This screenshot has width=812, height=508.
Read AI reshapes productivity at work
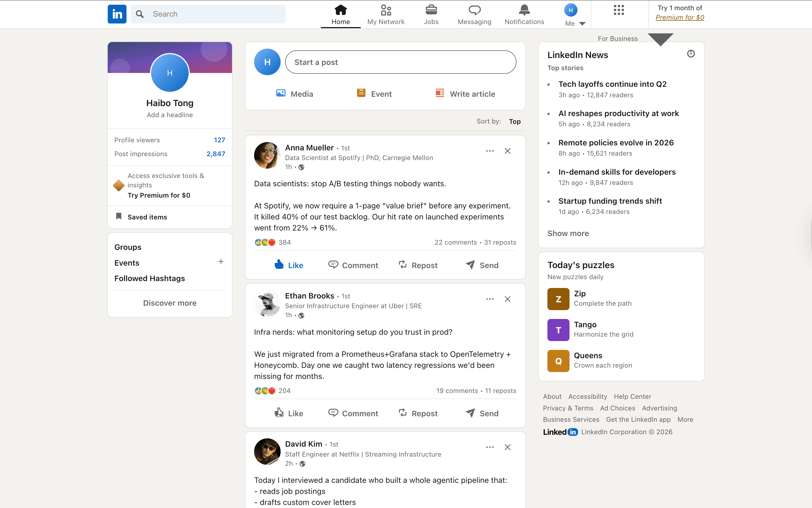618,114
